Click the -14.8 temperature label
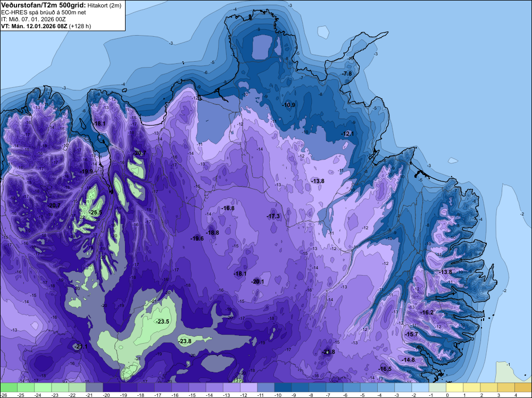Viewport: 532px width, 398px height. (x=408, y=360)
